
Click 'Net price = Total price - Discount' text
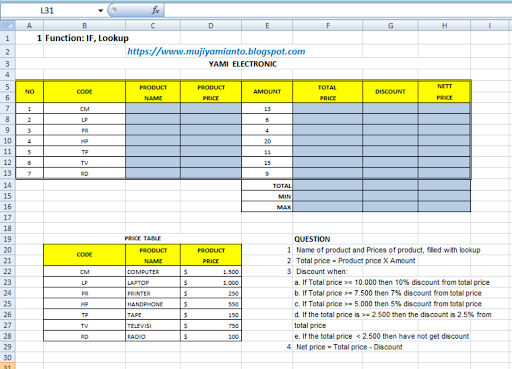(349, 347)
